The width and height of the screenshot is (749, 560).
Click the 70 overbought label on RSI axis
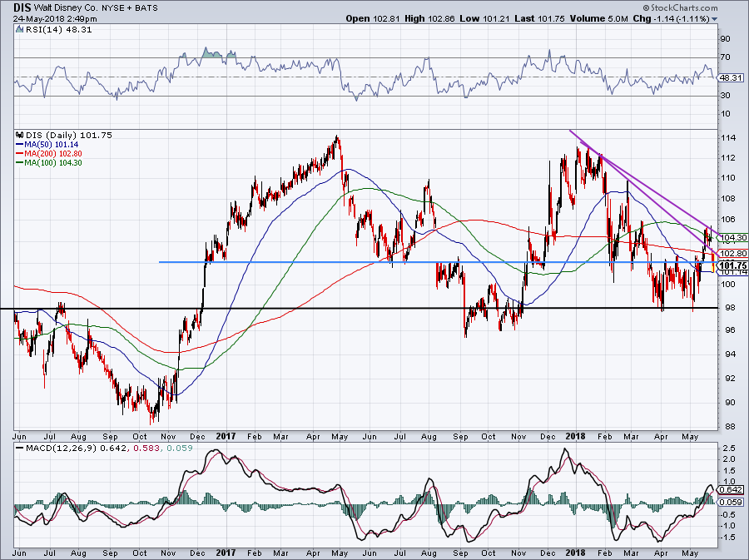(x=726, y=57)
